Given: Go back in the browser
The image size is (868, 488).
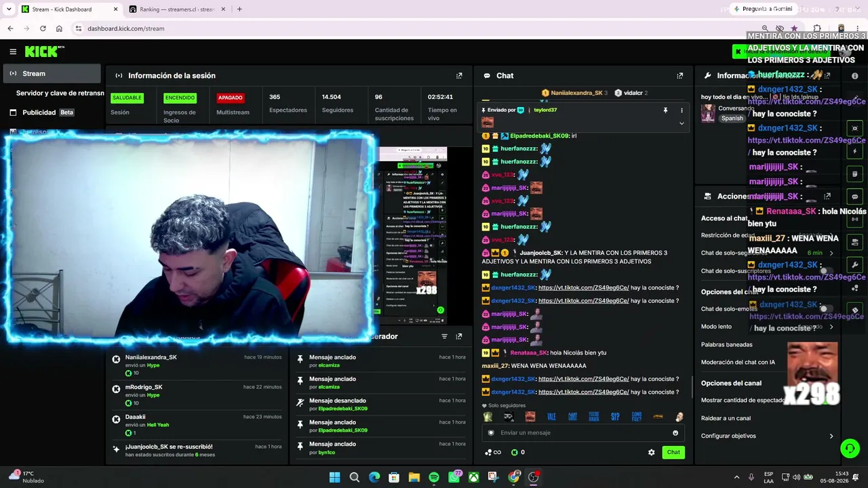Looking at the screenshot, I should [10, 28].
